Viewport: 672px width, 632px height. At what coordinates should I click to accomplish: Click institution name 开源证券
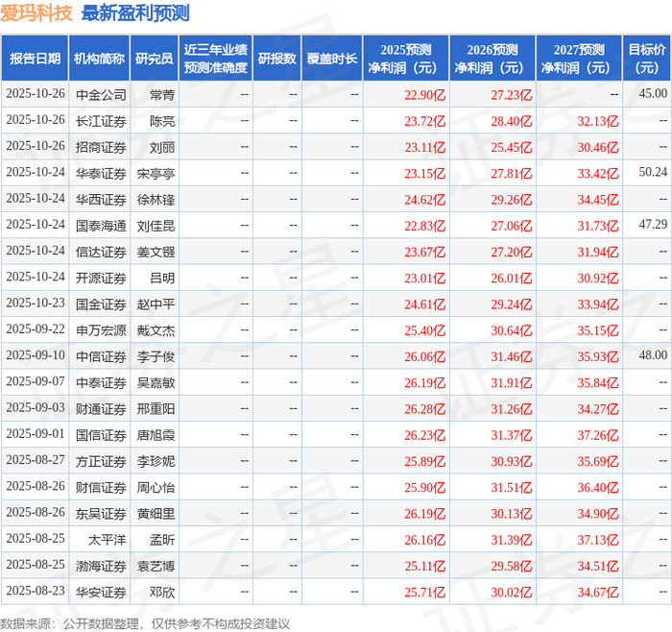[101, 279]
